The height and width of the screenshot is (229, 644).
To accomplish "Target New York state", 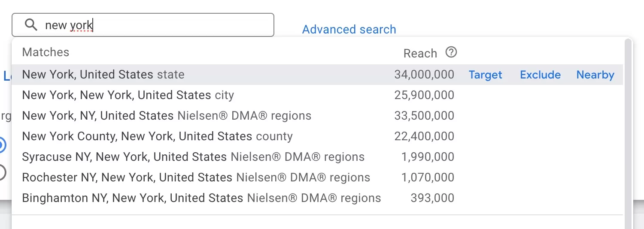I will [485, 75].
